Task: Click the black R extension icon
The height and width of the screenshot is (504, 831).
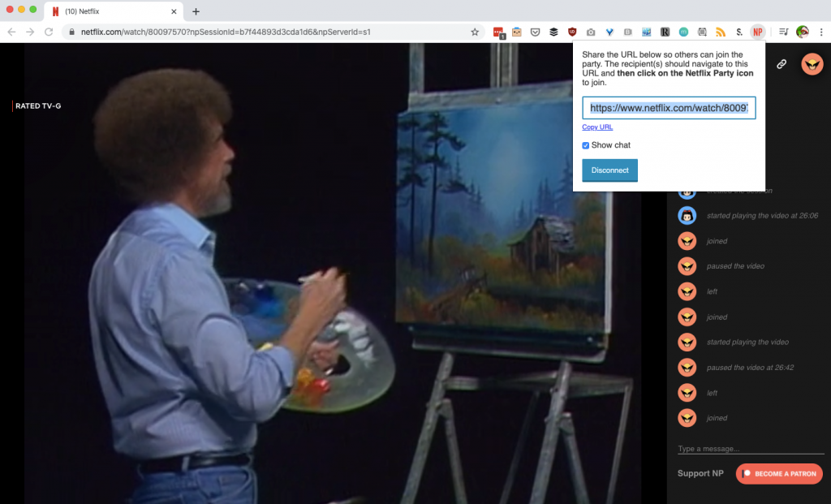Action: pos(665,32)
